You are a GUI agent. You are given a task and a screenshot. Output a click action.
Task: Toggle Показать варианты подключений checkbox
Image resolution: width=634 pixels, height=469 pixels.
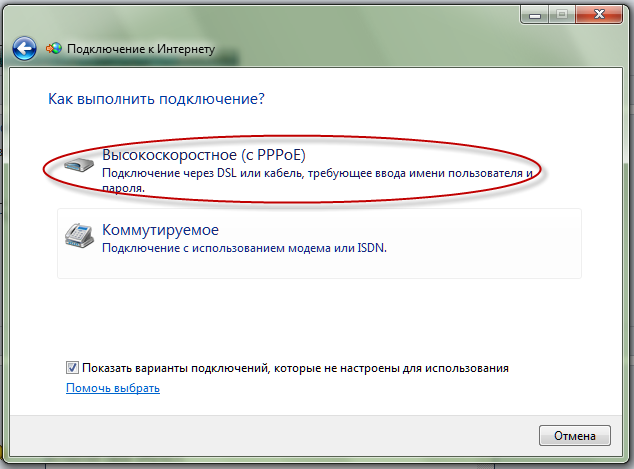pos(72,368)
